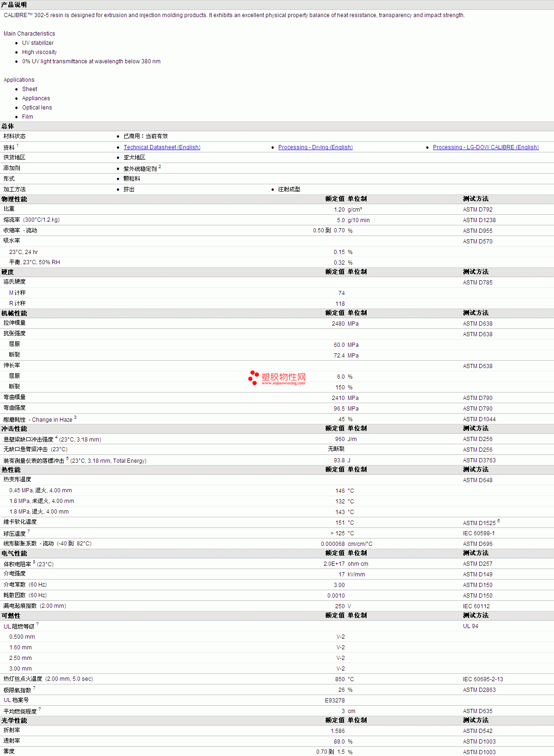Click the '物理性能' section header
This screenshot has width=554, height=756.
pos(14,199)
